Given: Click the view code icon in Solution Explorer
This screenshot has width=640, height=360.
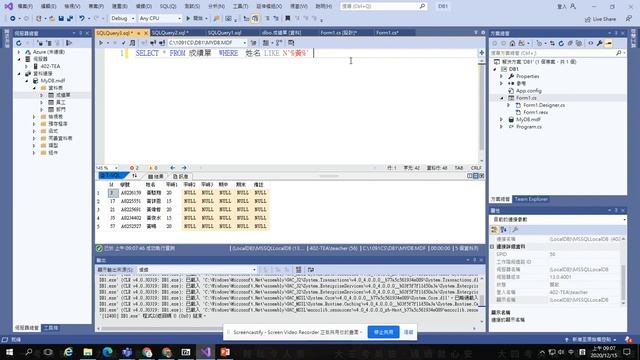Looking at the screenshot, I should [x=590, y=43].
